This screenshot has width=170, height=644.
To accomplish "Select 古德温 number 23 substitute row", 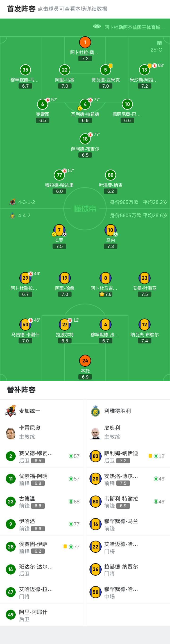I will pos(42,501).
